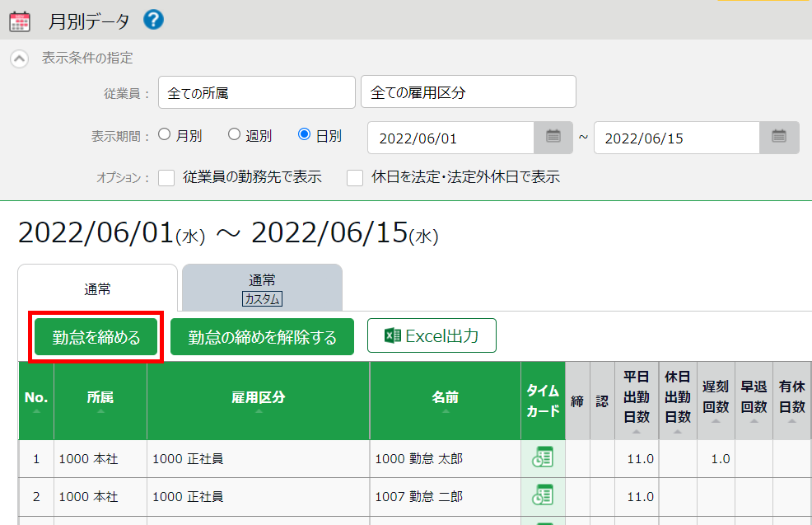
Task: Open time card for 勤怠 太郎
Action: (542, 458)
